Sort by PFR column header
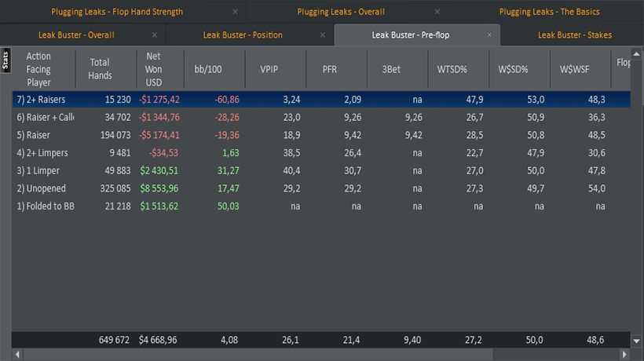This screenshot has height=361, width=644. 336,69
